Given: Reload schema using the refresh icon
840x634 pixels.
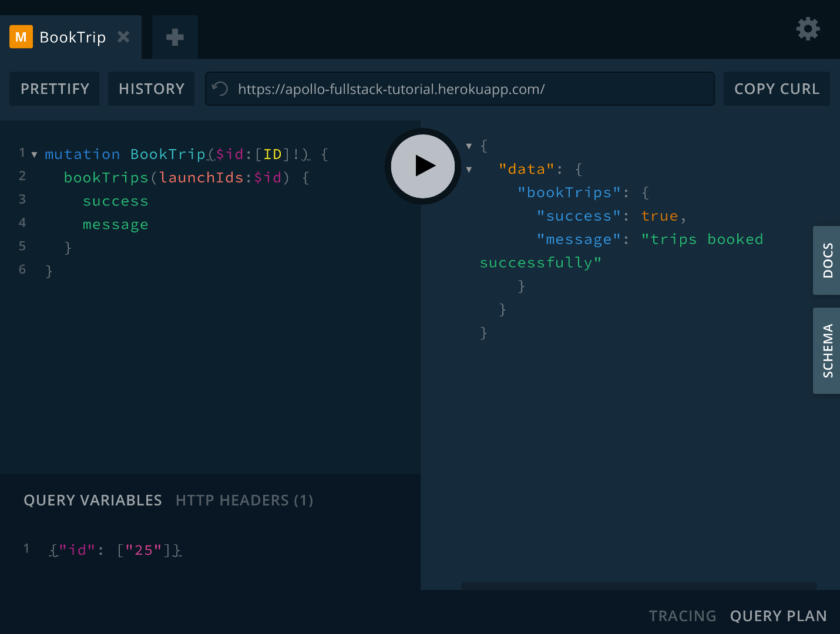Looking at the screenshot, I should [x=220, y=89].
